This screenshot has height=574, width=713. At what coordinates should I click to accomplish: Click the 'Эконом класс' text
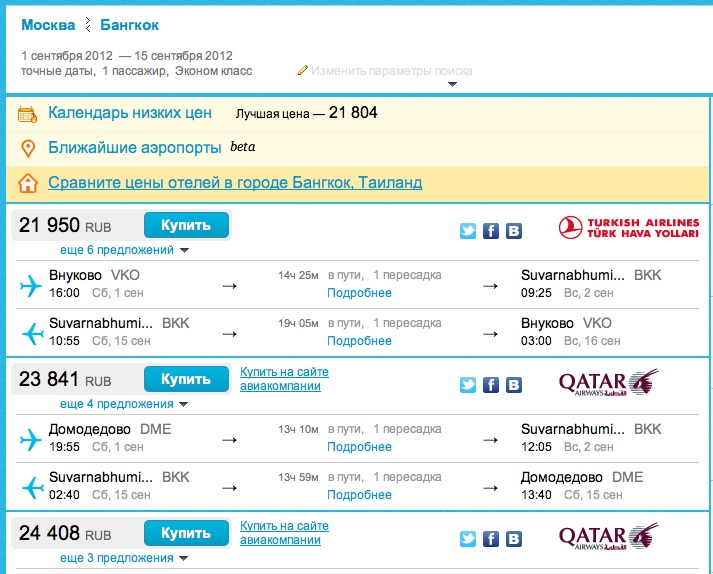pos(213,71)
